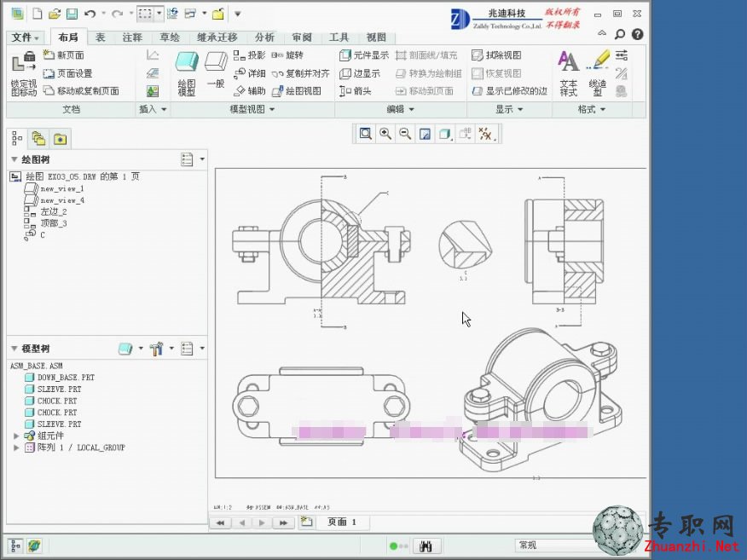Open the 模型视图 group dropdown

pyautogui.click(x=252, y=109)
